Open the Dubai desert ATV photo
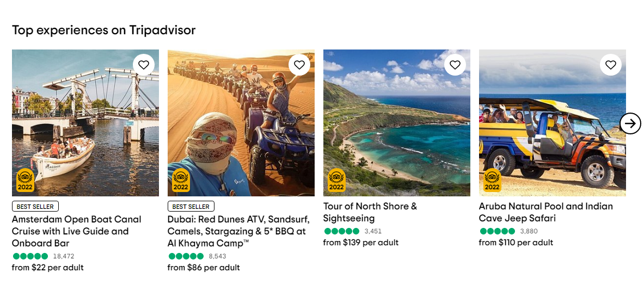This screenshot has height=297, width=644. coord(241,123)
